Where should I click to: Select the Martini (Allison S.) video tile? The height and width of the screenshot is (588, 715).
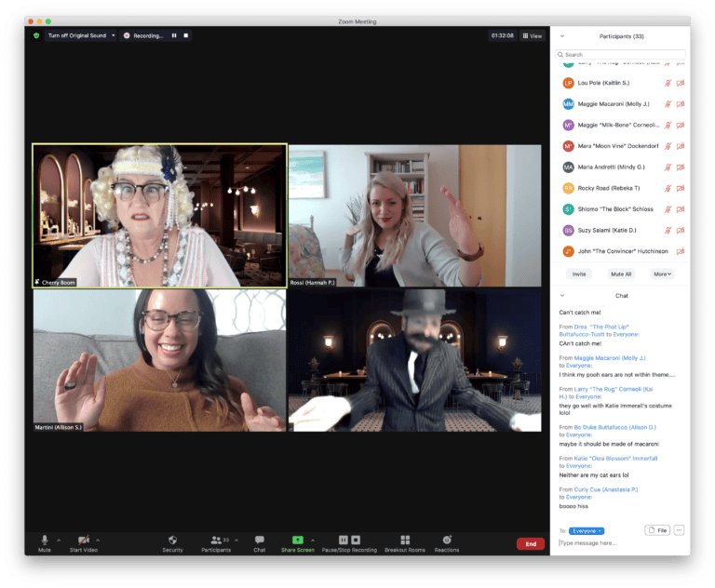159,360
